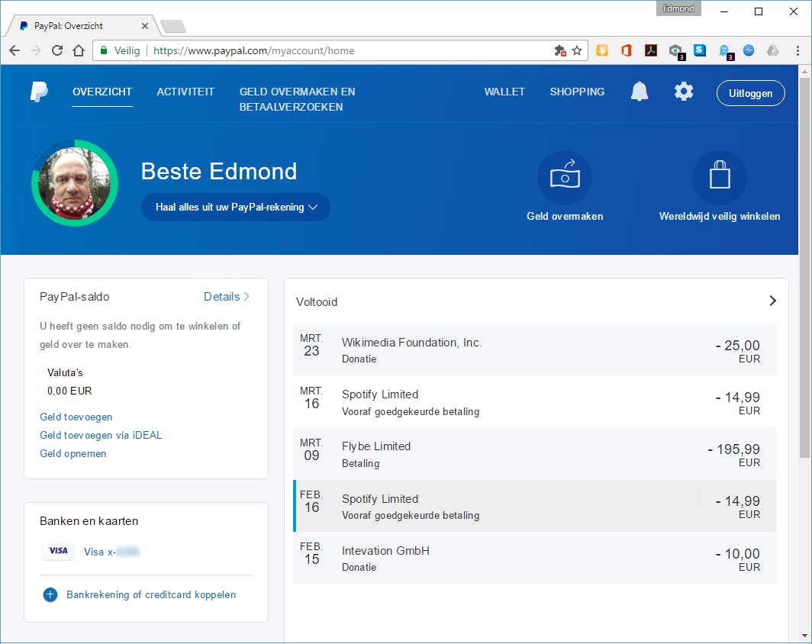Open the Wallet menu item
This screenshot has width=812, height=644.
[x=504, y=92]
